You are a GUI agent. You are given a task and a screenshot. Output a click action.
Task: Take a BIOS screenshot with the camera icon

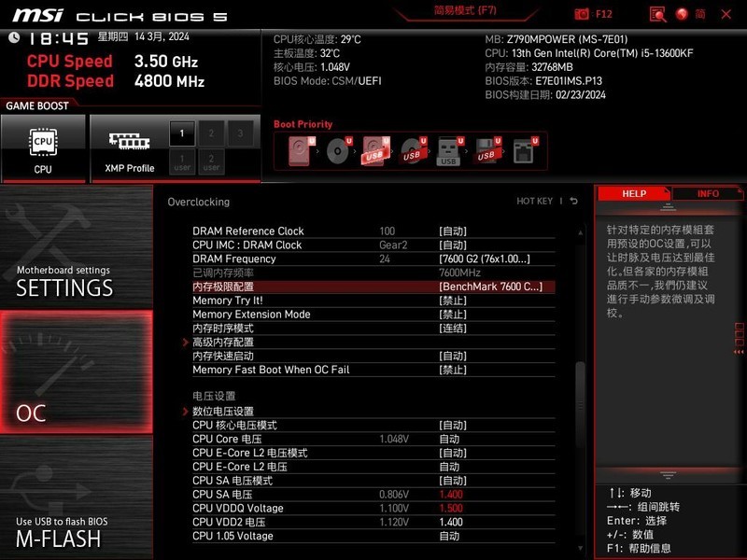point(581,13)
